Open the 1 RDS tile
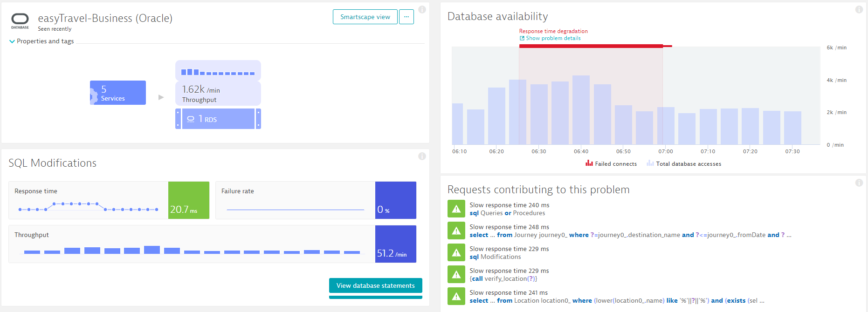The height and width of the screenshot is (312, 868). point(218,119)
